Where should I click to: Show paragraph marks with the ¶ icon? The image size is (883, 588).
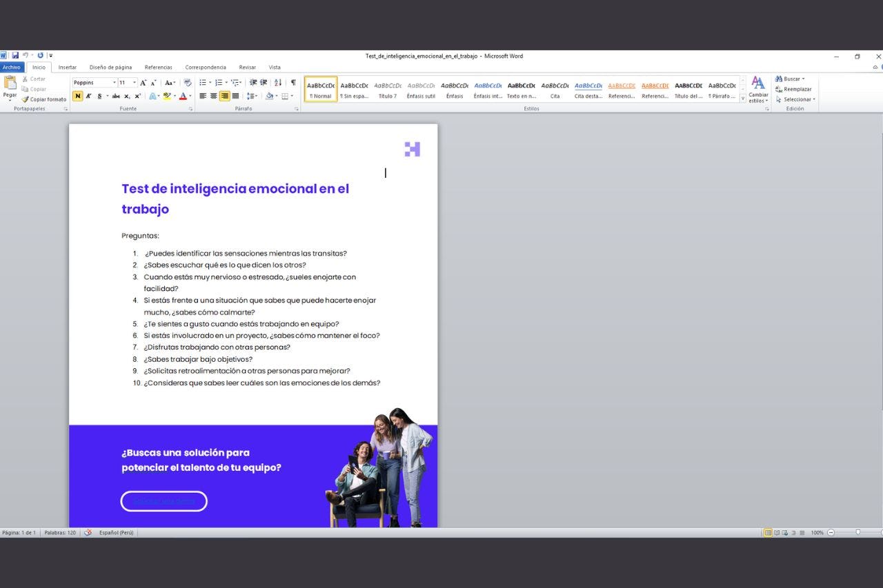tap(294, 83)
